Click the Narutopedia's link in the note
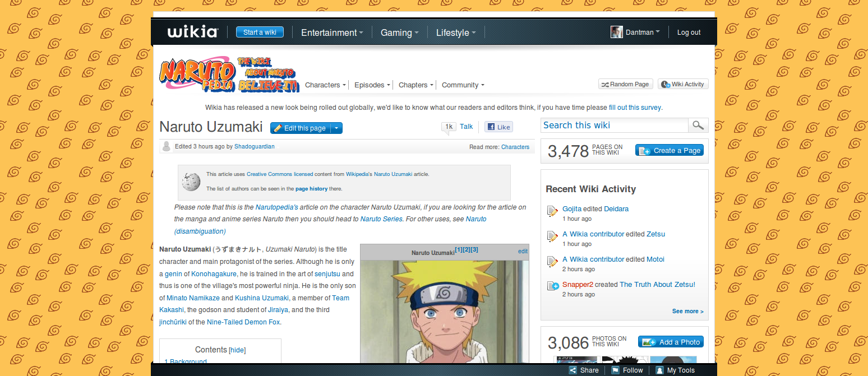The width and height of the screenshot is (868, 376). (277, 207)
